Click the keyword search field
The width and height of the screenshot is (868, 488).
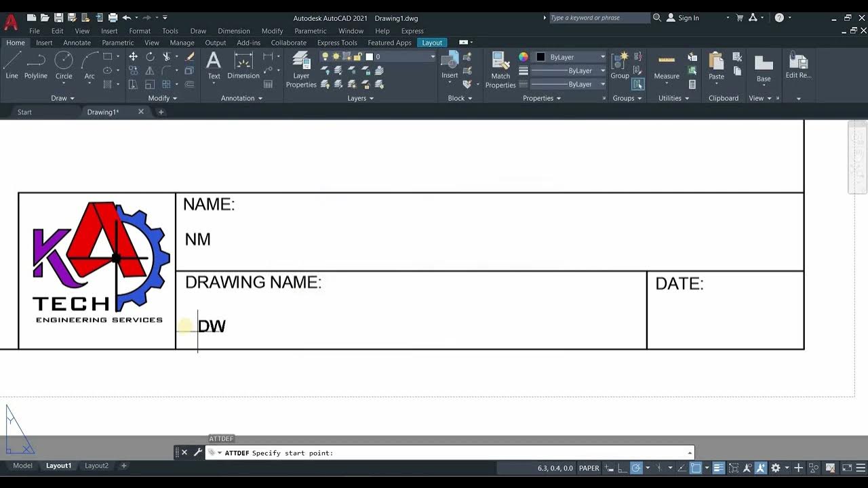pos(599,18)
